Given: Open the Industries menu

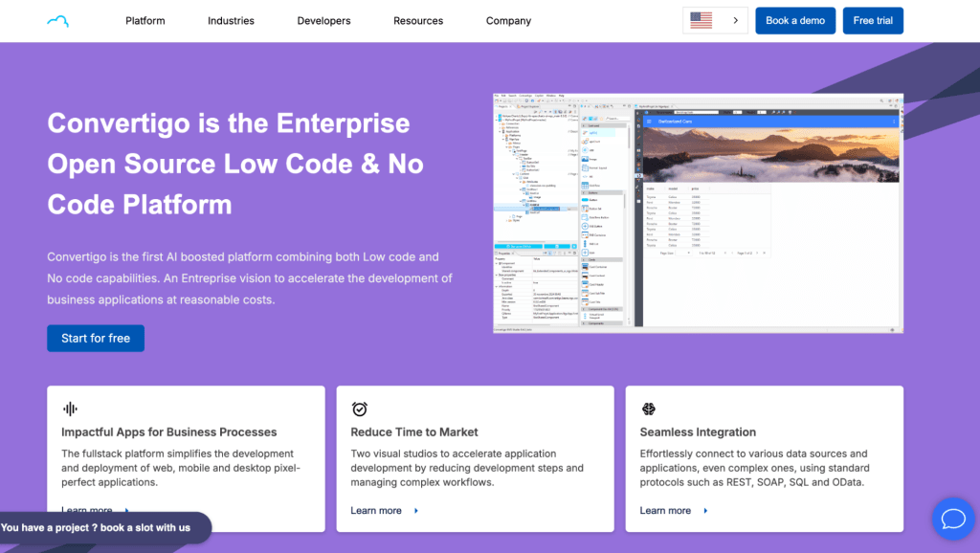Looking at the screenshot, I should click(231, 21).
